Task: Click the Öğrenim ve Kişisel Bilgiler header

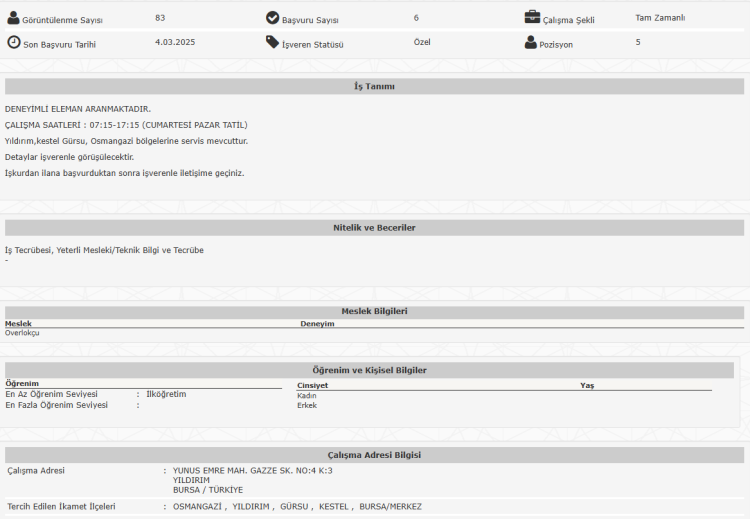Action: [370, 370]
